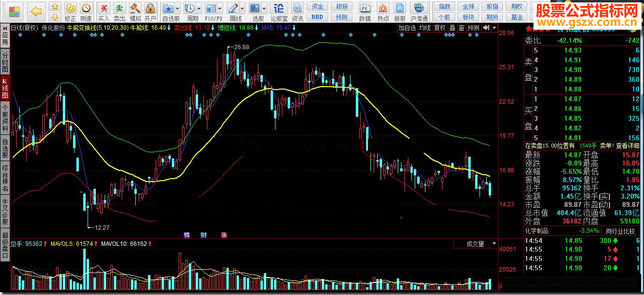This screenshot has height=295, width=644.
Task: Click the 全球 global button
Action: tap(468, 6)
